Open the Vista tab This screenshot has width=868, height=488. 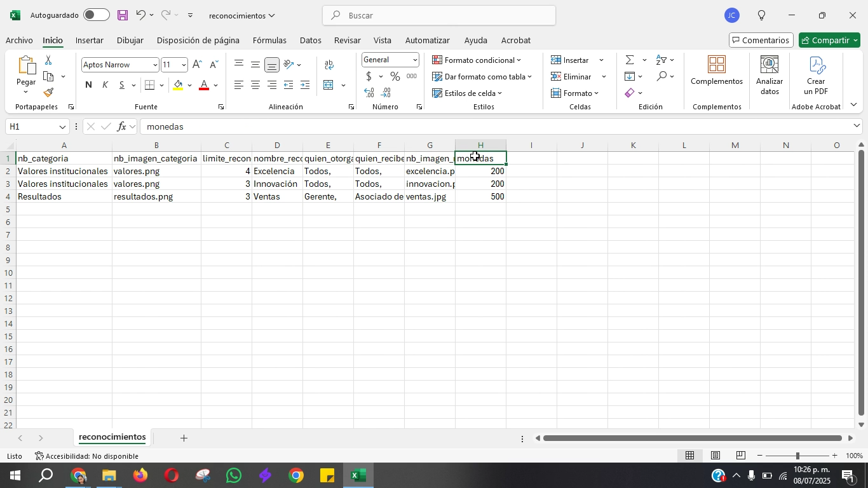(x=383, y=40)
